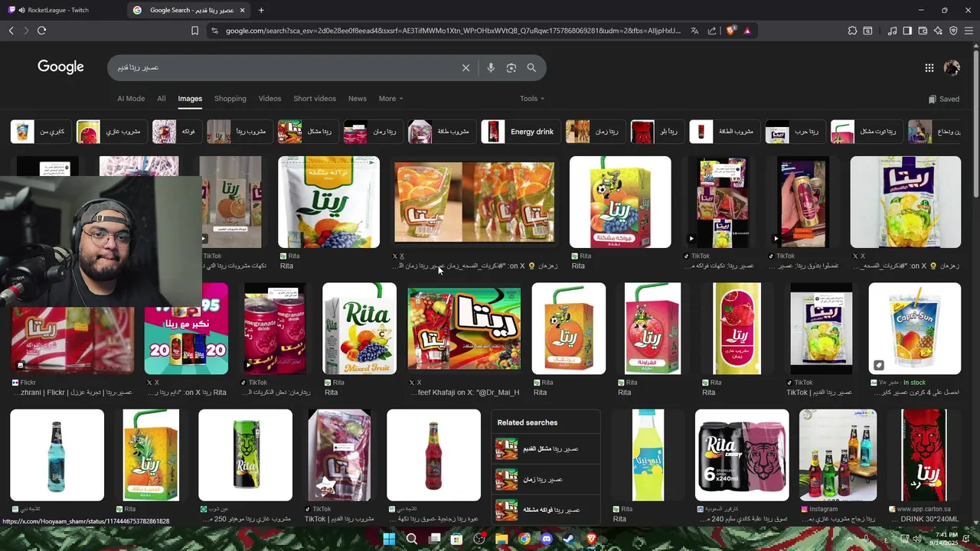The width and height of the screenshot is (980, 551).
Task: Open Steam from the taskbar
Action: point(569,539)
